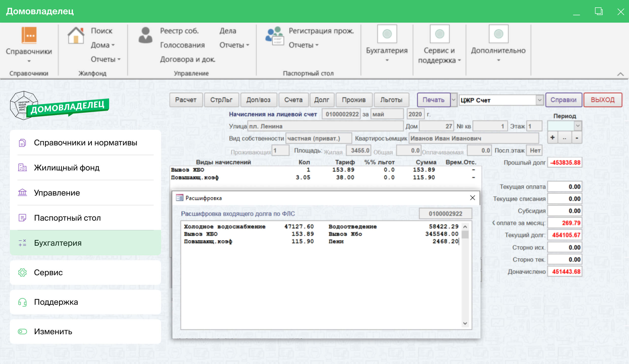Select Паспортный стол sidebar item
Screen dimensions: 629x364
(67, 218)
